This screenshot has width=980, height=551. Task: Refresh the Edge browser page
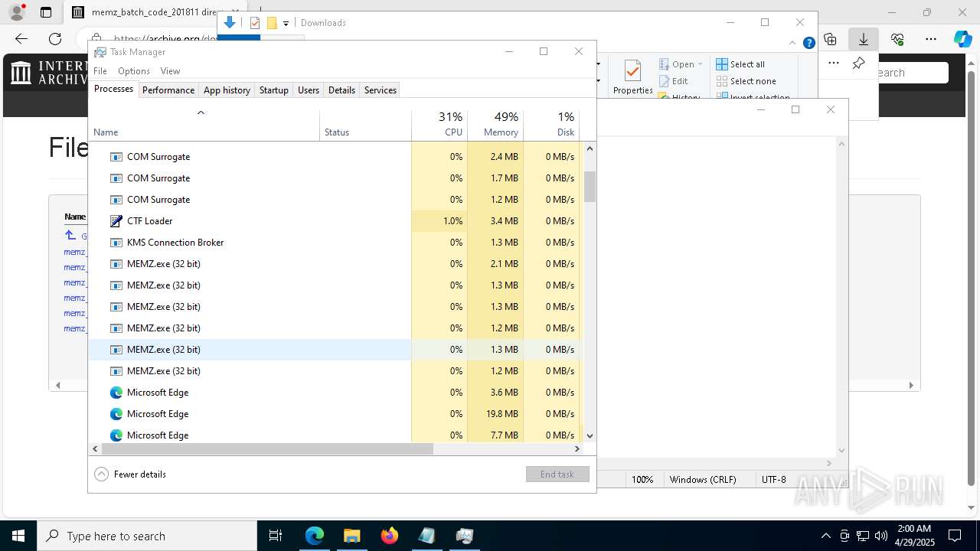click(x=55, y=39)
